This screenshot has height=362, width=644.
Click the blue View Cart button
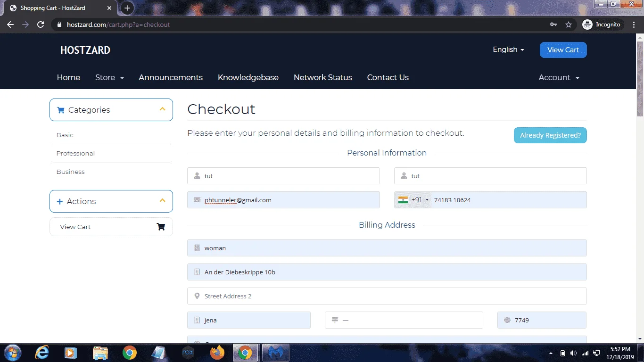[563, 50]
